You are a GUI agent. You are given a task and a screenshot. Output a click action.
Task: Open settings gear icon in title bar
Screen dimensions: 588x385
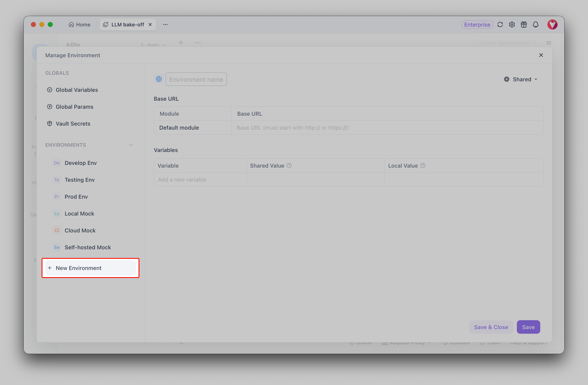(512, 24)
